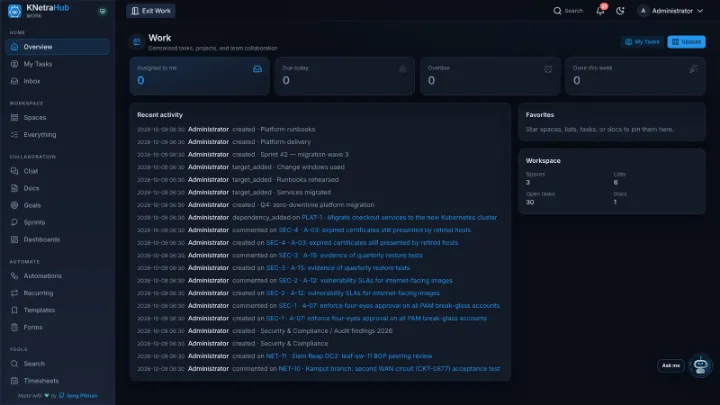Screen dimensions: 720x405
Task: Click the KNetraHub logo icon
Action: [x=15, y=11]
